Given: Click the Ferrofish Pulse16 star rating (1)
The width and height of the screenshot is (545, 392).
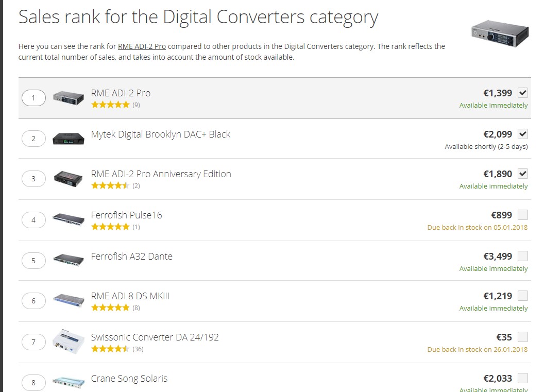Looking at the screenshot, I should [110, 227].
